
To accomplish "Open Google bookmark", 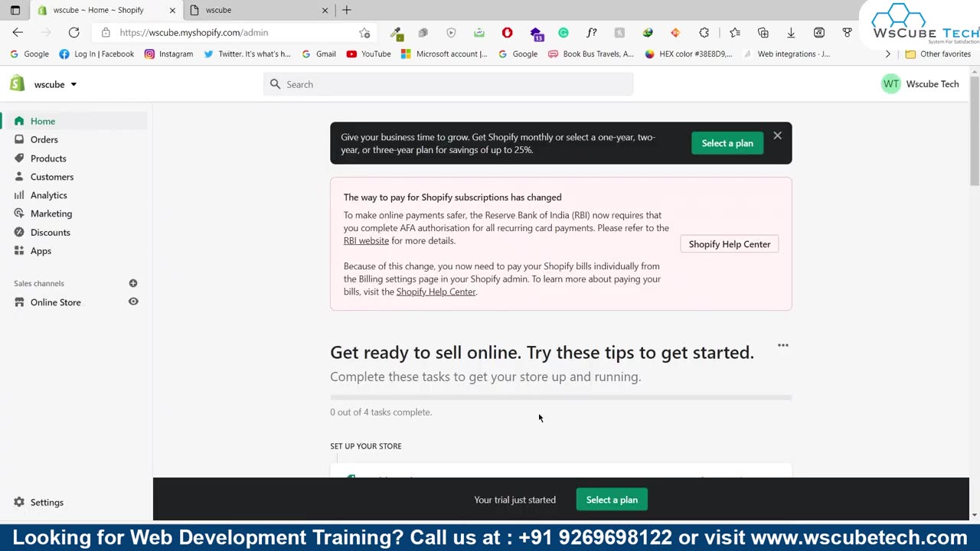I will 29,54.
